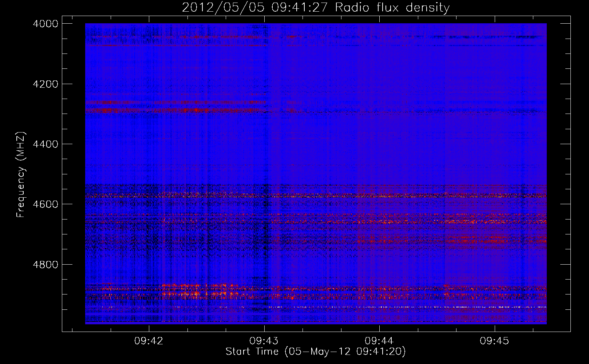Click the 09:43 time tick label
Viewport: 589px width, 364px height.
[x=264, y=341]
